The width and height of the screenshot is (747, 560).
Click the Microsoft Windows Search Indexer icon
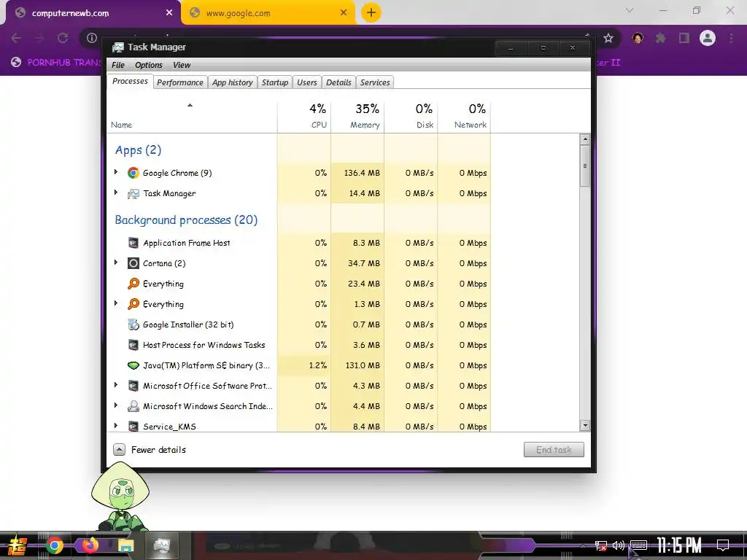pos(133,406)
